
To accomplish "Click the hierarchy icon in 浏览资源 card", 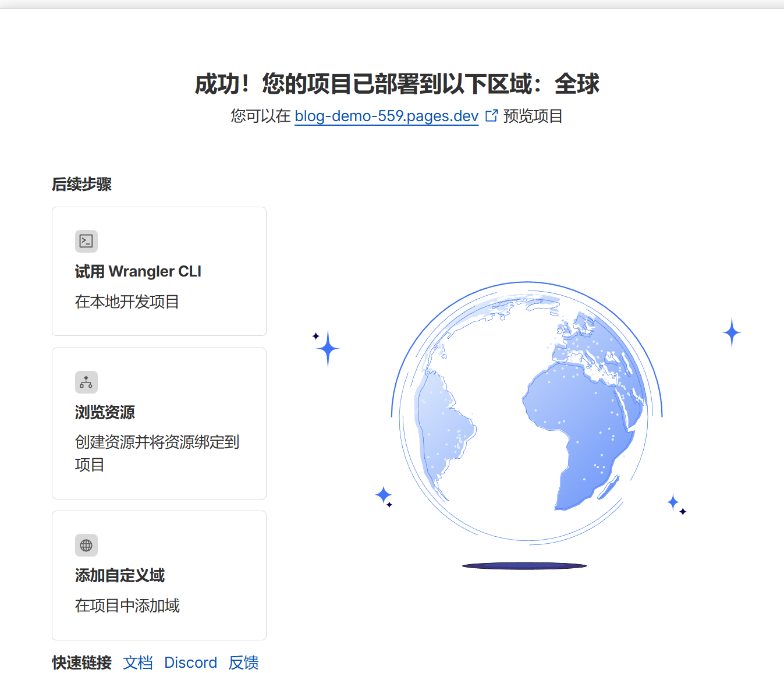I will [86, 382].
